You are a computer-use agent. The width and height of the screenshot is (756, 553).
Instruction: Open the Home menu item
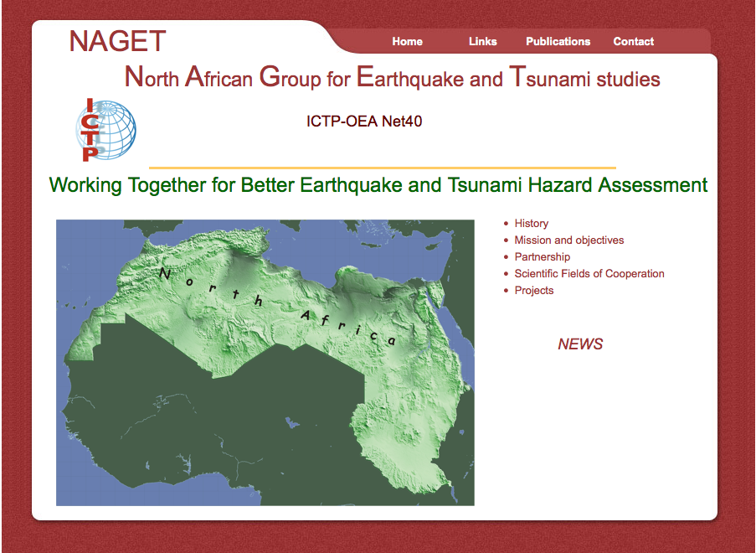pyautogui.click(x=408, y=42)
